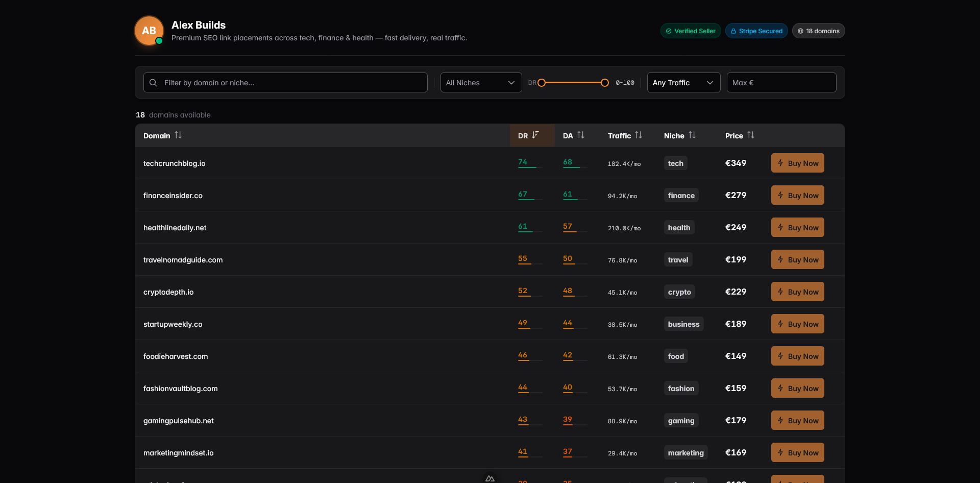Click the sort arrows next to Domain header
The image size is (980, 483).
point(178,135)
